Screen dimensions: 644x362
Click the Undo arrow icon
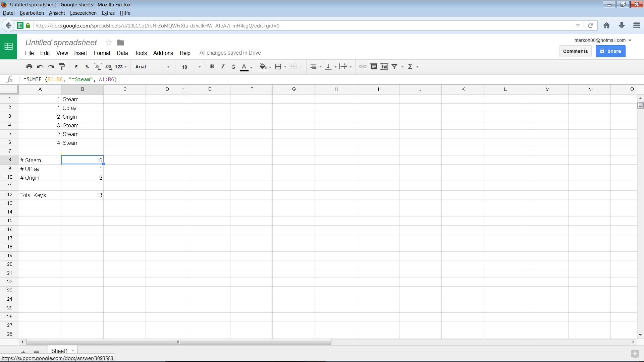click(x=40, y=67)
